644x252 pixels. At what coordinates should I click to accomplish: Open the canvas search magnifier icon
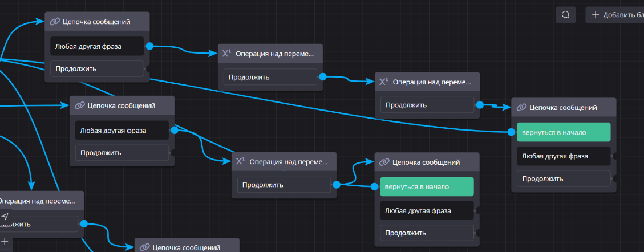pos(565,15)
